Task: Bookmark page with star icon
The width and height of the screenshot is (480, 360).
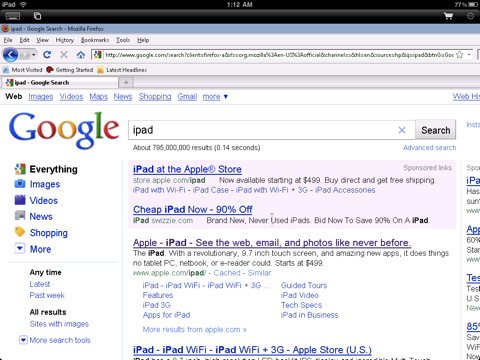Action: pyautogui.click(x=460, y=55)
